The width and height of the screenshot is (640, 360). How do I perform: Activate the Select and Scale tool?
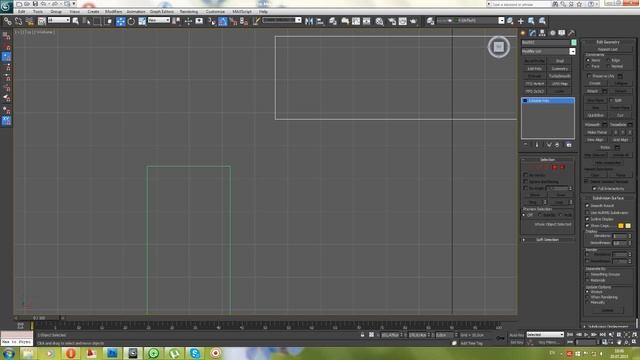click(x=142, y=21)
